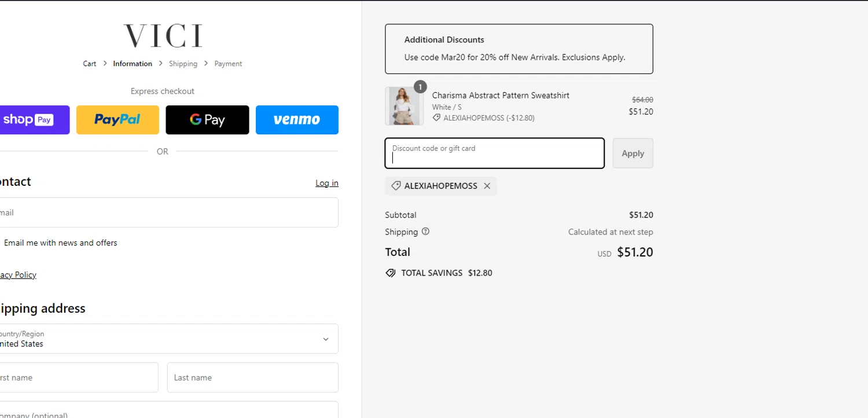This screenshot has width=868, height=418.
Task: Click the Additional Discounts heading
Action: tap(444, 40)
